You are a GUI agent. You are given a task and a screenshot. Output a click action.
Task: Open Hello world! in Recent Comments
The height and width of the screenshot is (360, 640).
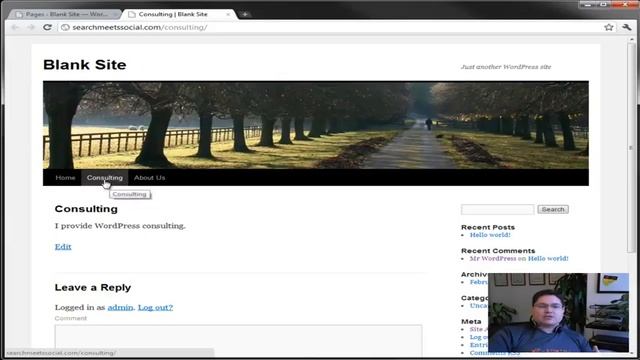[x=548, y=258]
